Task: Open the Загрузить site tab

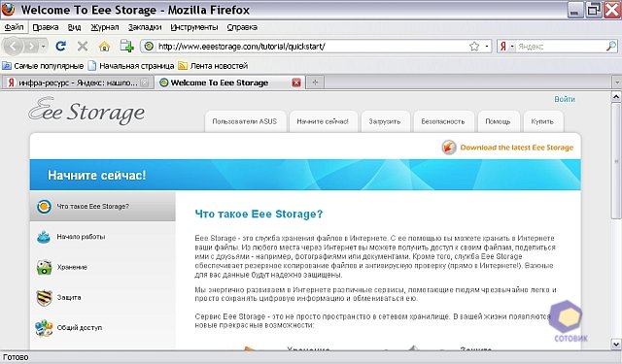Action: [x=385, y=121]
